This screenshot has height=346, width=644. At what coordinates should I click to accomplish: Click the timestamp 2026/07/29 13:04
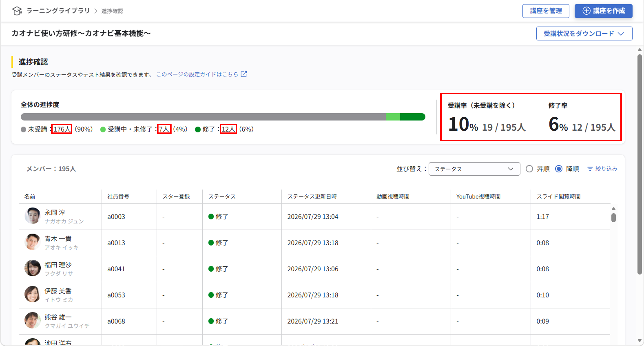pos(313,217)
